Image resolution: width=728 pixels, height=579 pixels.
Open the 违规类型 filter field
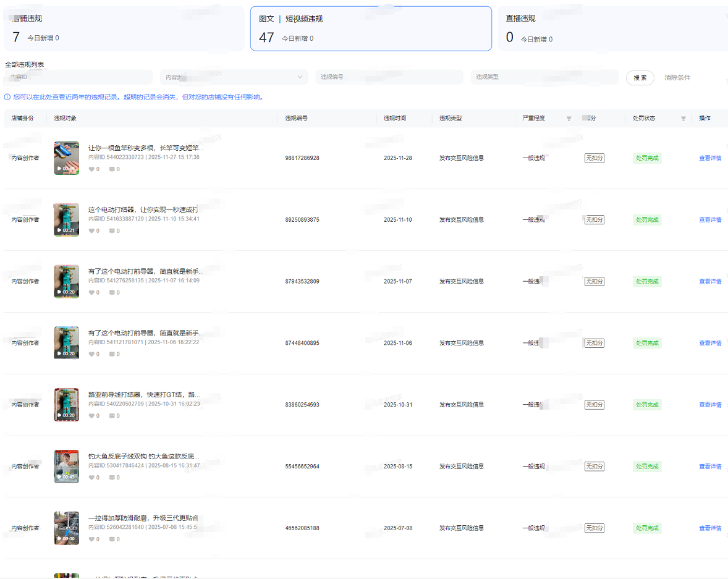(544, 77)
